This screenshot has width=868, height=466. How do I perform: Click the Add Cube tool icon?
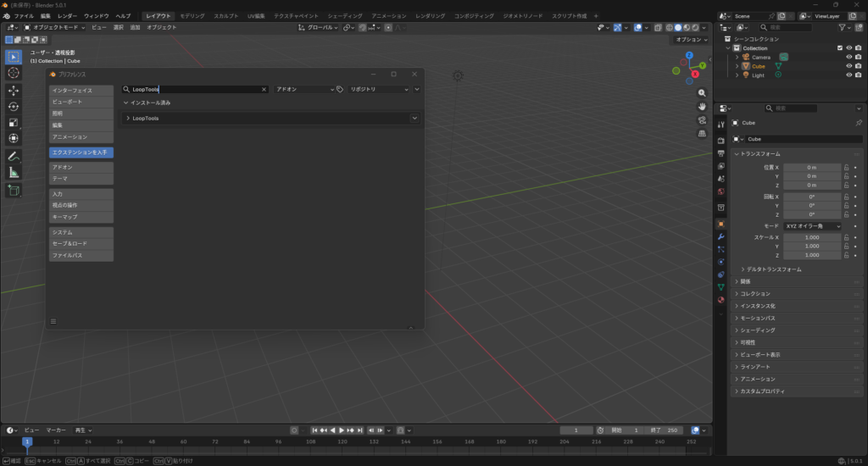click(14, 191)
